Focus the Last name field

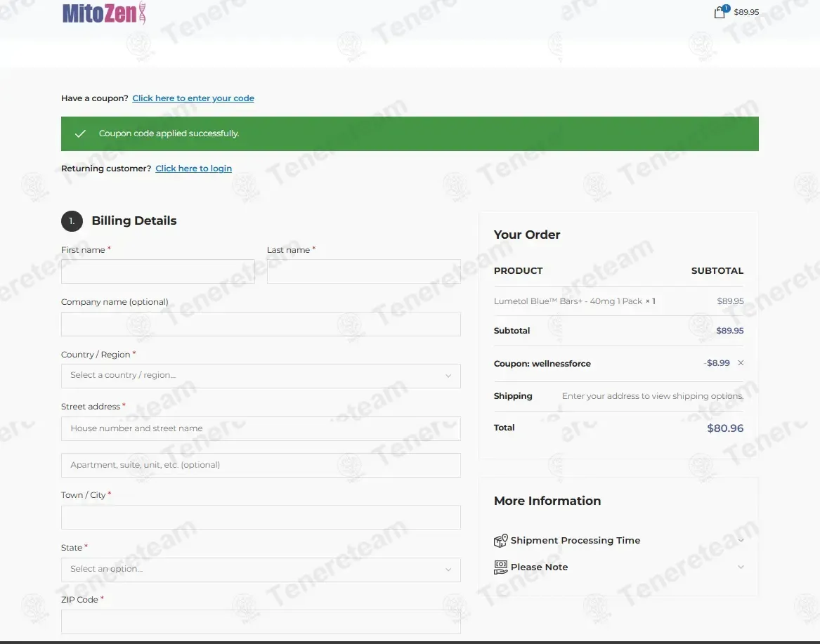[x=363, y=272]
